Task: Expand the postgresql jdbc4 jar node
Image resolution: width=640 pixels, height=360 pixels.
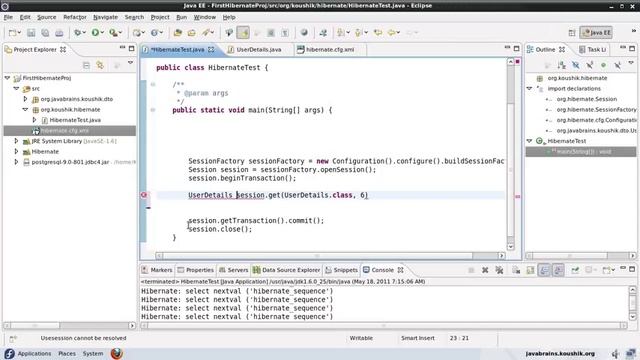Action: (x=16, y=162)
